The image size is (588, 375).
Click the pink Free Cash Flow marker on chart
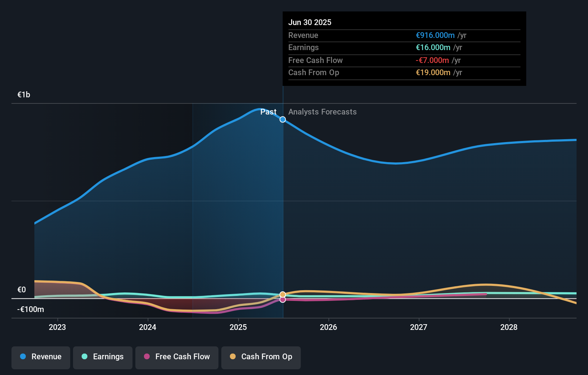point(283,299)
